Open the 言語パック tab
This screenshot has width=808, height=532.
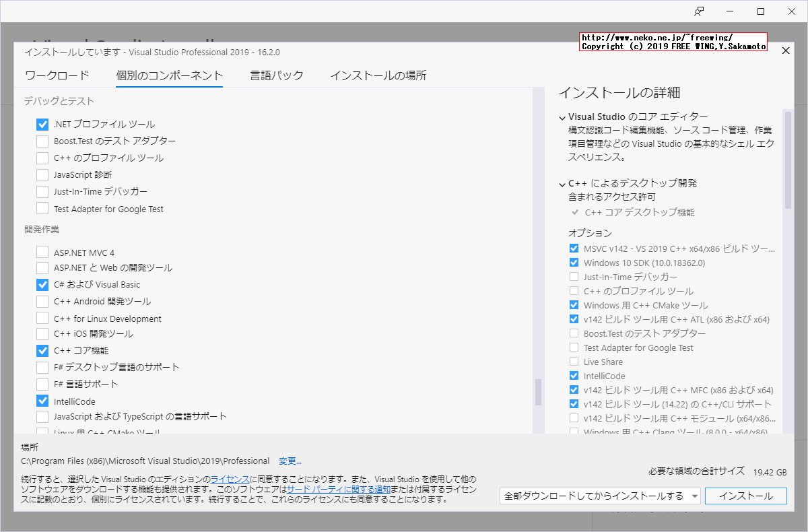tap(277, 75)
